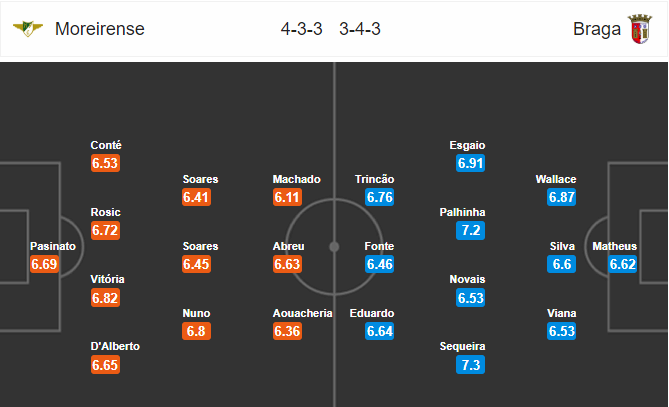Click Esgaio's 6.91 rating badge
This screenshot has height=407, width=669.
[470, 163]
